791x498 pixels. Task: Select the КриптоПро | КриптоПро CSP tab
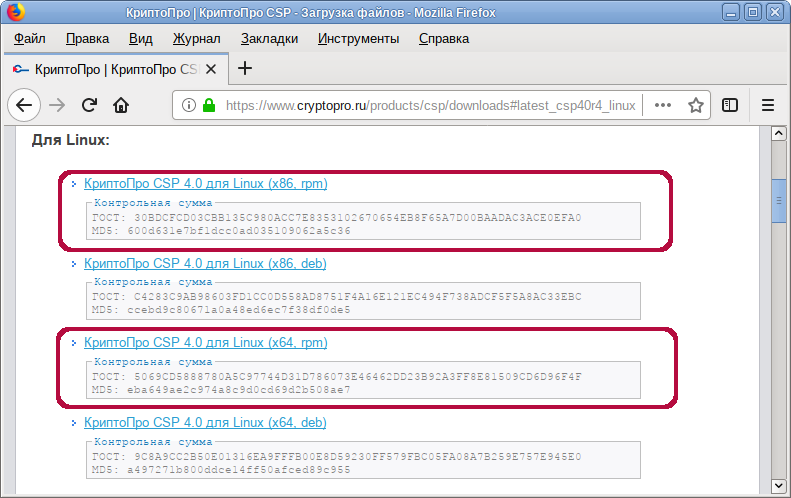116,69
